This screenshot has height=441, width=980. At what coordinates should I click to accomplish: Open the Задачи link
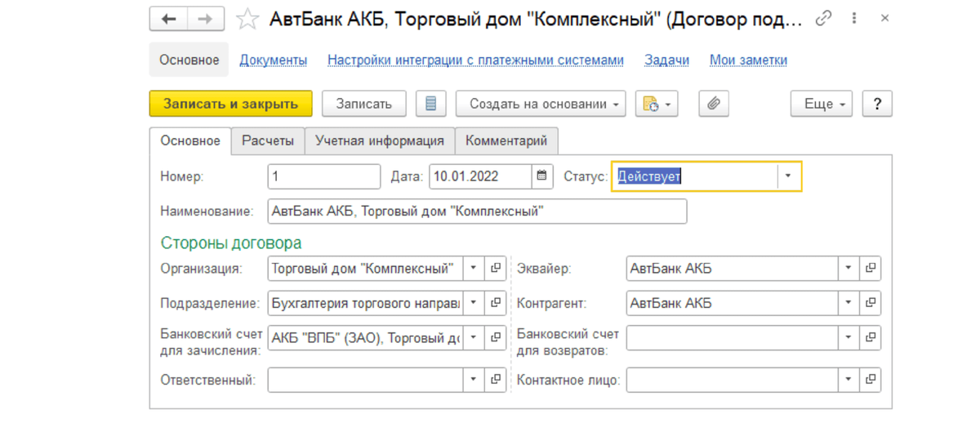pos(666,60)
